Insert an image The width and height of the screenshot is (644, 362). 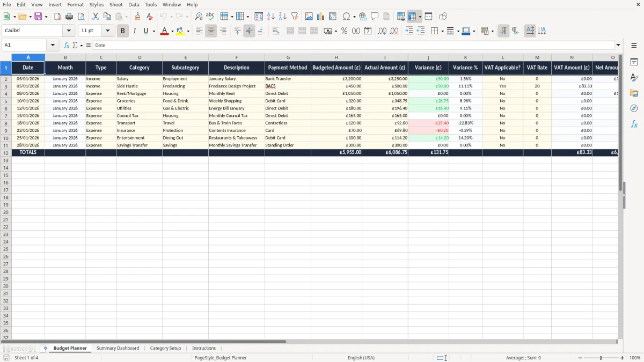click(x=309, y=17)
